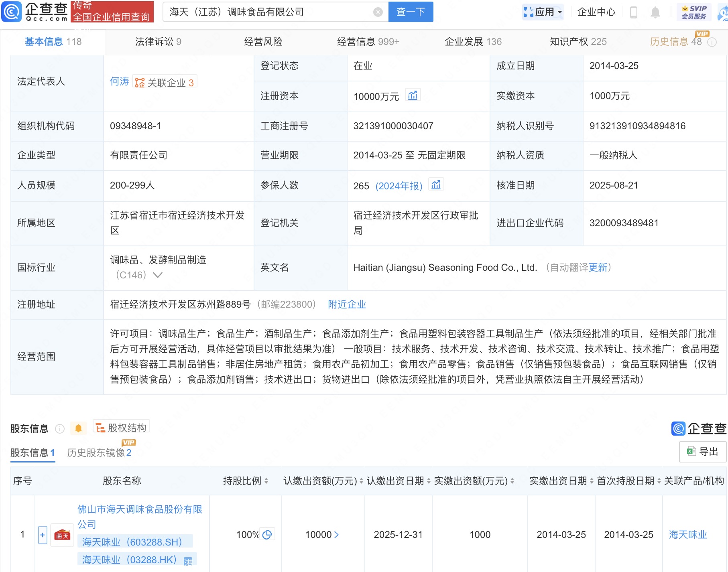The width and height of the screenshot is (728, 572).
Task: Clear the search box with X icon
Action: tap(378, 12)
